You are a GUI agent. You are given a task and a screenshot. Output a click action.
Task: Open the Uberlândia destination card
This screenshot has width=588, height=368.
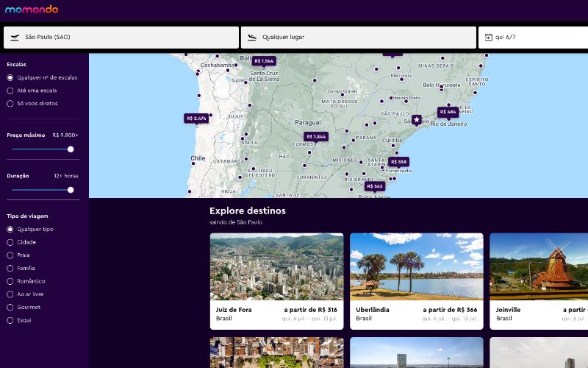(x=417, y=281)
